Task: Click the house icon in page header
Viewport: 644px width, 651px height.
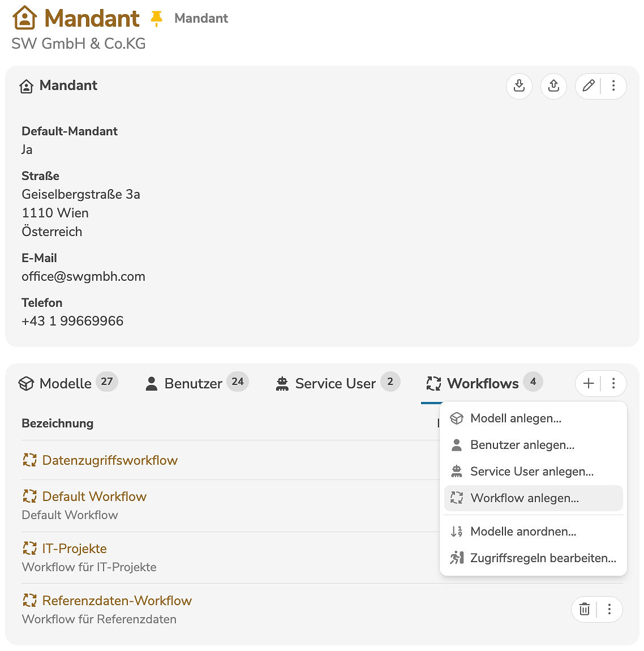Action: pyautogui.click(x=24, y=18)
